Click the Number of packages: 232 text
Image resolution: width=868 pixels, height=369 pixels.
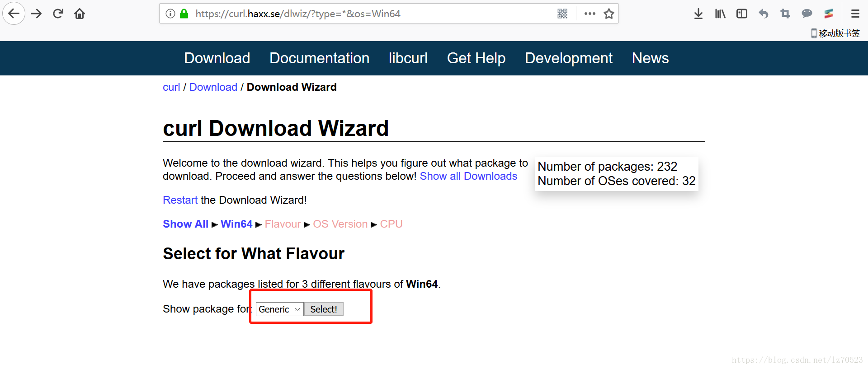tap(607, 167)
